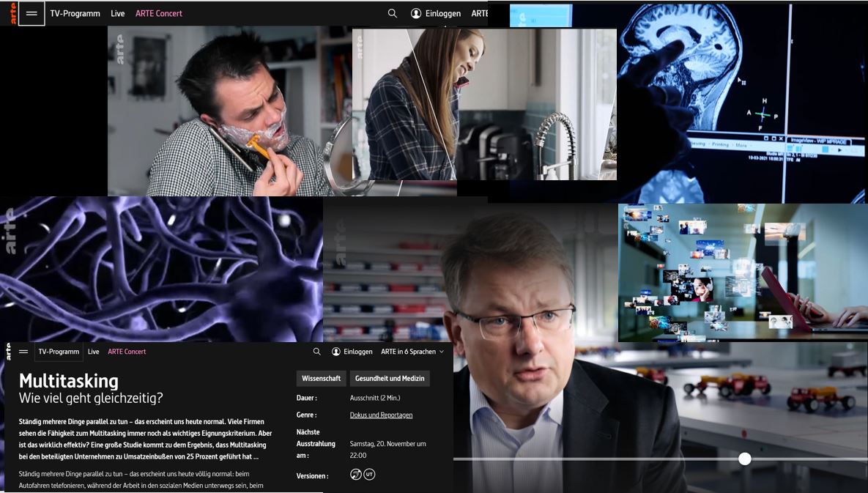868x493 pixels.
Task: Click Einloggen in the lower navigation bar
Action: tap(357, 352)
